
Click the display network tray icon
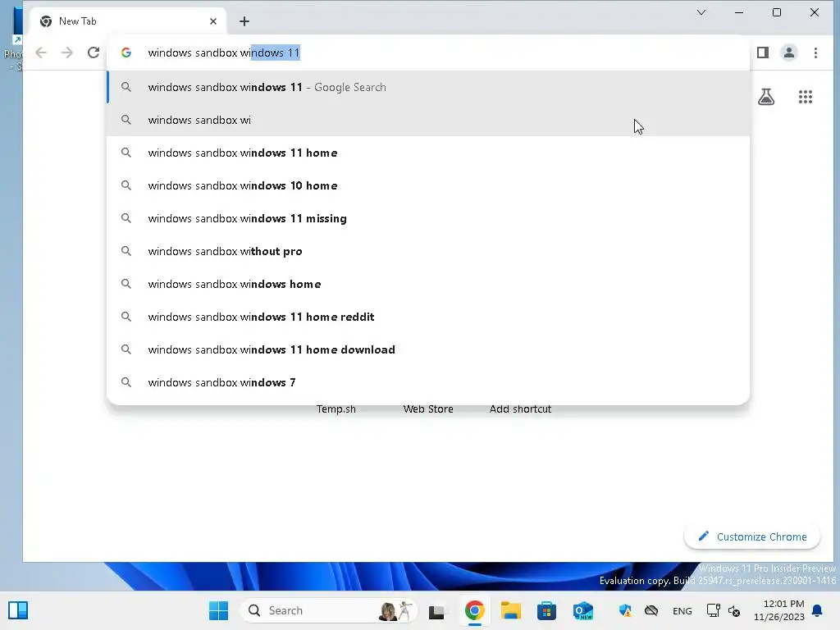[713, 610]
